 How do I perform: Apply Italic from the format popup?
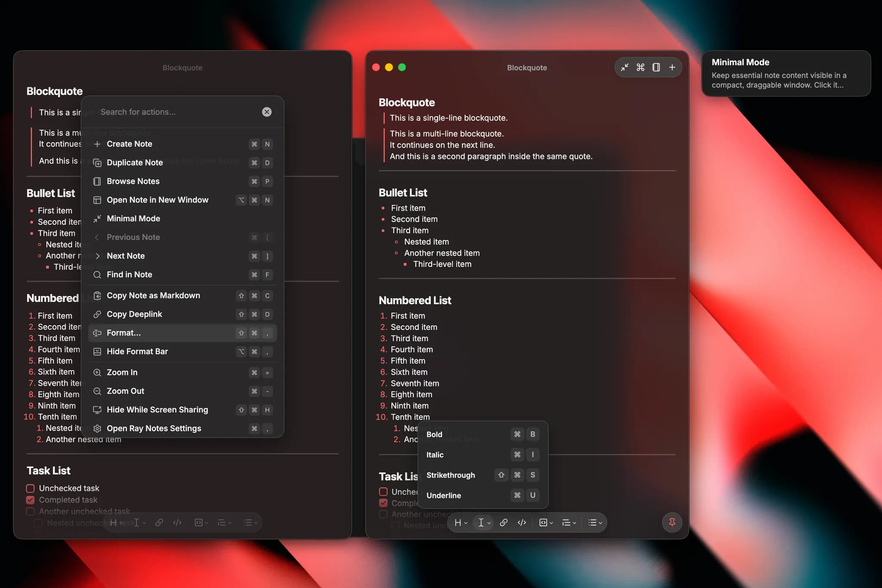pos(483,454)
